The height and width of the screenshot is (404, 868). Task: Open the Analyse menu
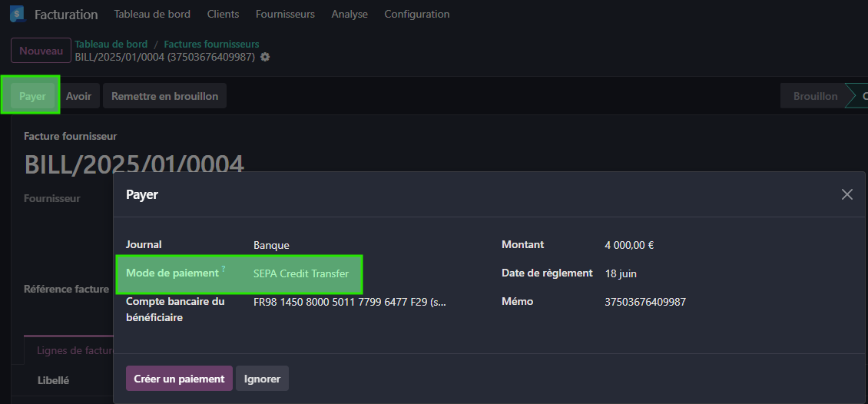[350, 15]
